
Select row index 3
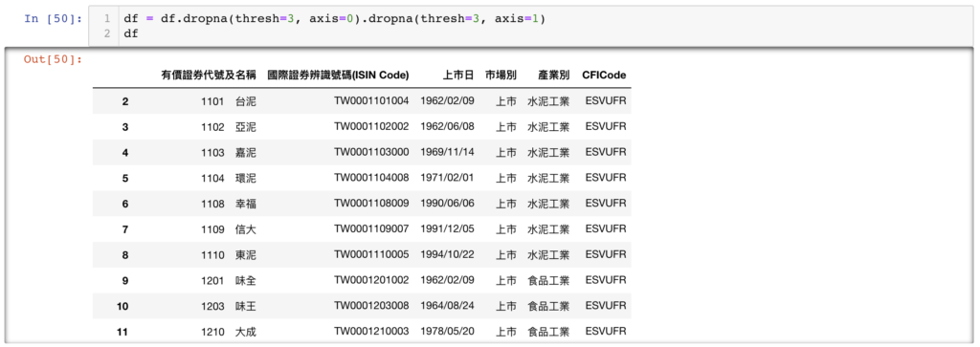(x=125, y=127)
